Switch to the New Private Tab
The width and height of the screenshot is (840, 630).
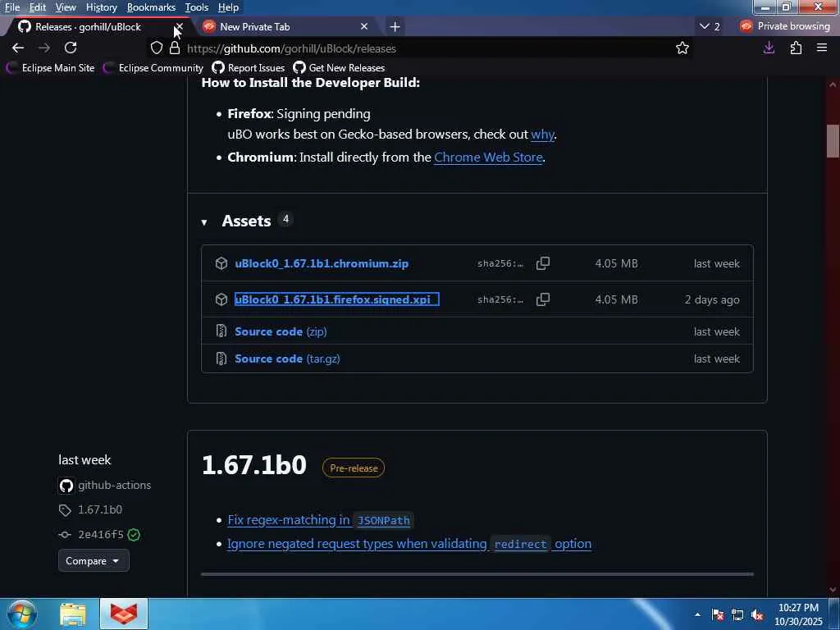pyautogui.click(x=284, y=26)
